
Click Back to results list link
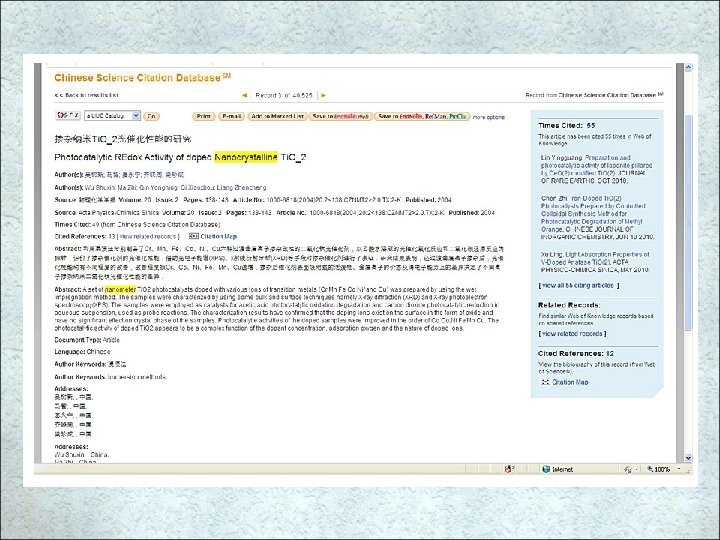click(x=86, y=95)
